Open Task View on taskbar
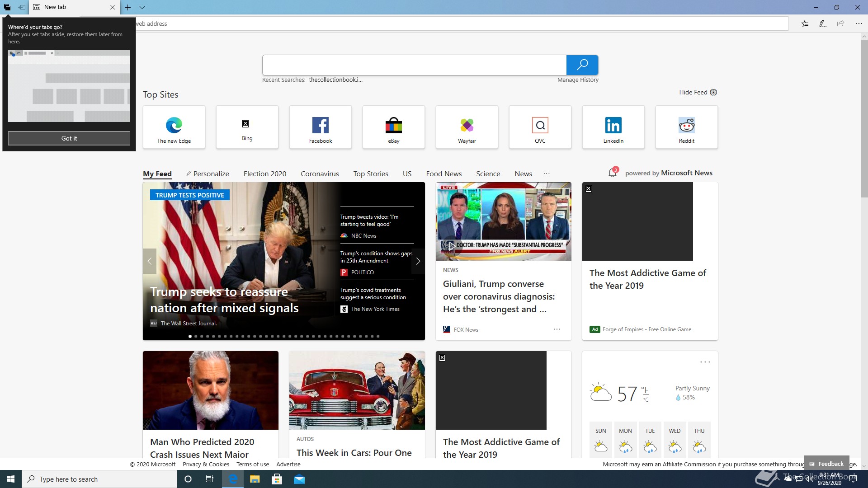Viewport: 868px width, 488px height. (210, 479)
